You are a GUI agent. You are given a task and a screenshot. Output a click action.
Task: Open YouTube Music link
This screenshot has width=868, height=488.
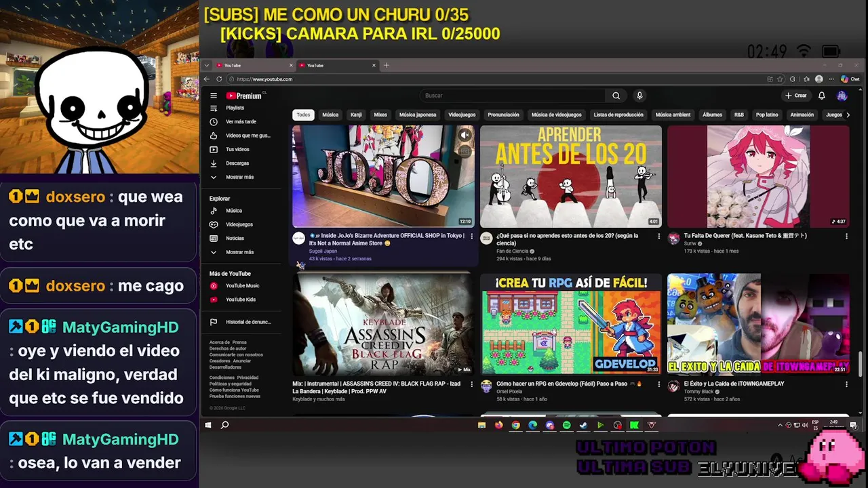242,286
